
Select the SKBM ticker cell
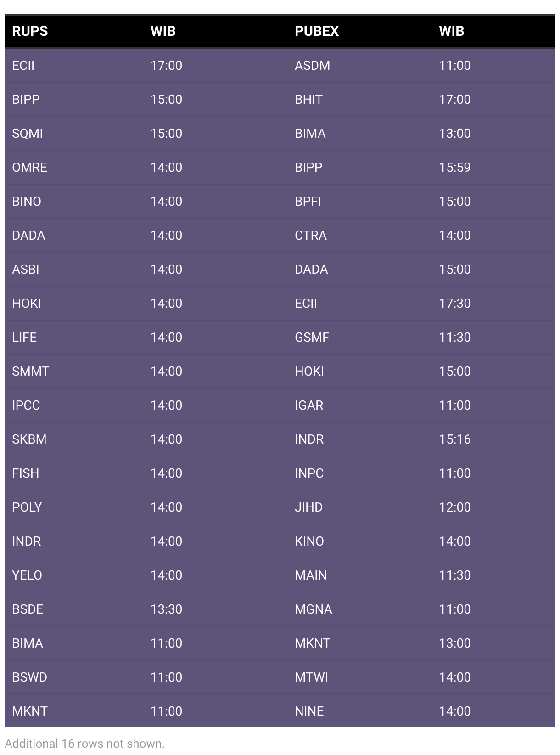pyautogui.click(x=29, y=439)
